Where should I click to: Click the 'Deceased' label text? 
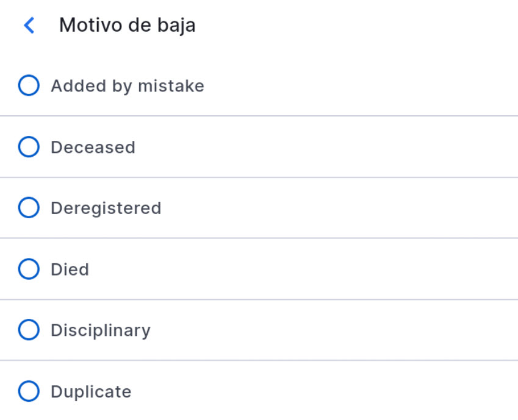click(x=93, y=147)
